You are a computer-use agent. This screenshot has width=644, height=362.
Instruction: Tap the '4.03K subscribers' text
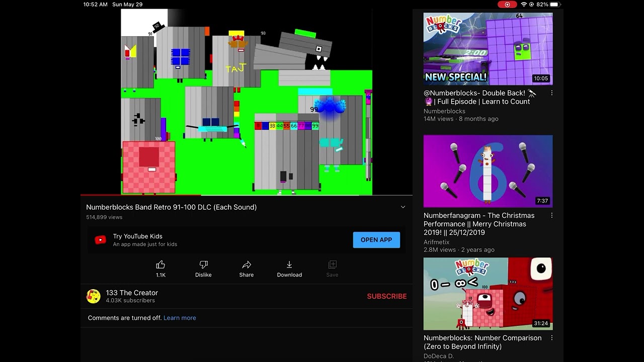pyautogui.click(x=130, y=301)
